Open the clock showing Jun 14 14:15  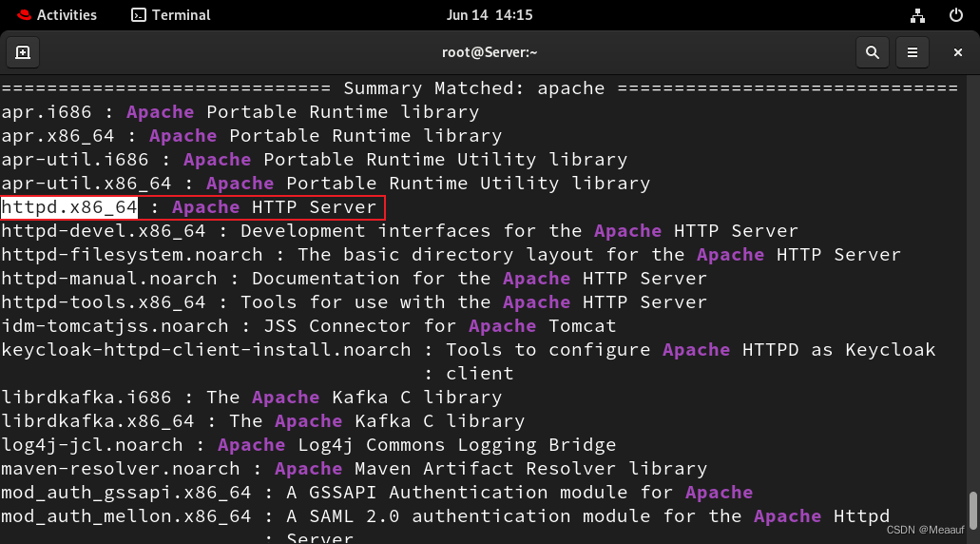tap(490, 15)
